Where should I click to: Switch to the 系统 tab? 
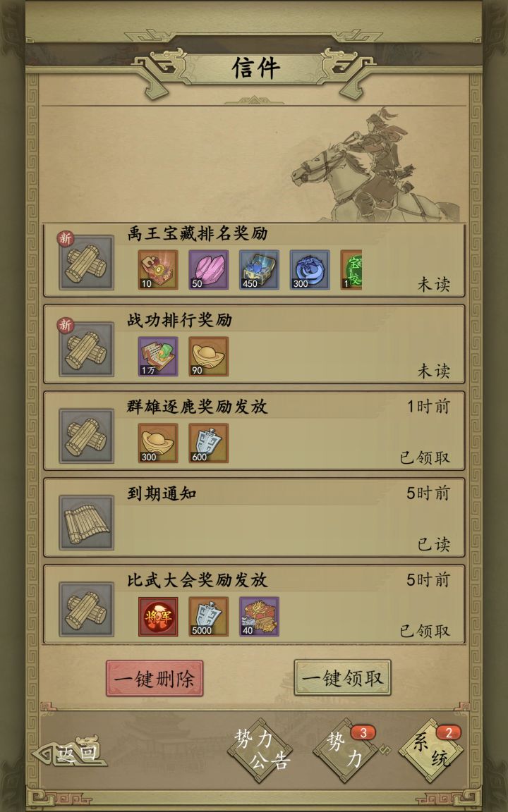click(431, 750)
